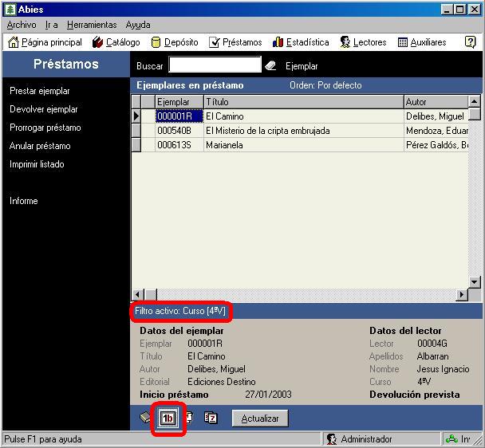
Task: Open the Catálogo section in toolbar
Action: tap(116, 42)
